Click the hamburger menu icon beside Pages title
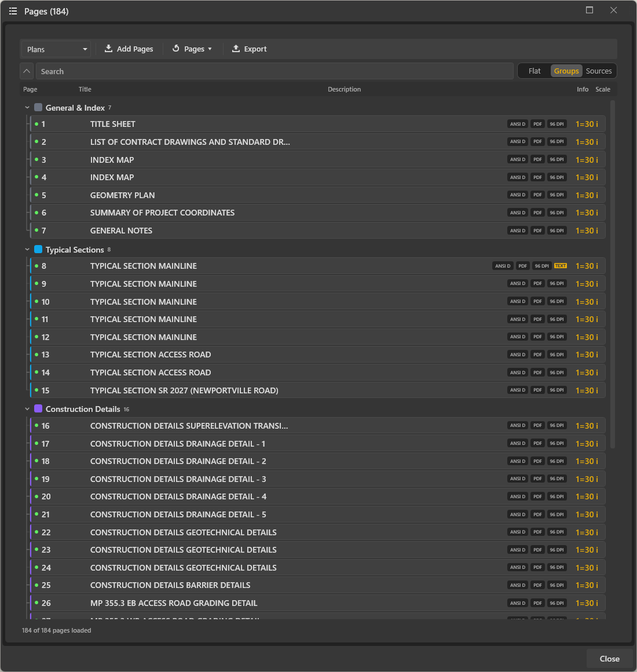This screenshot has width=637, height=672. coord(13,11)
